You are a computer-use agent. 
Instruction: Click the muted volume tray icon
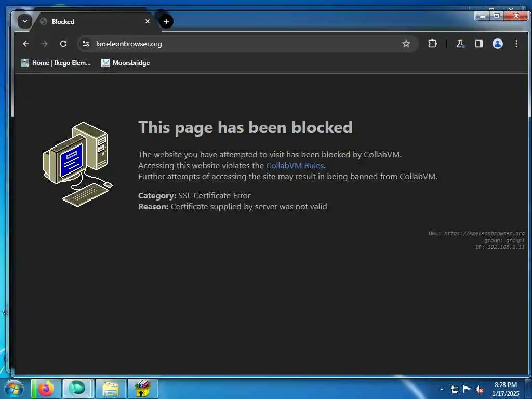480,390
